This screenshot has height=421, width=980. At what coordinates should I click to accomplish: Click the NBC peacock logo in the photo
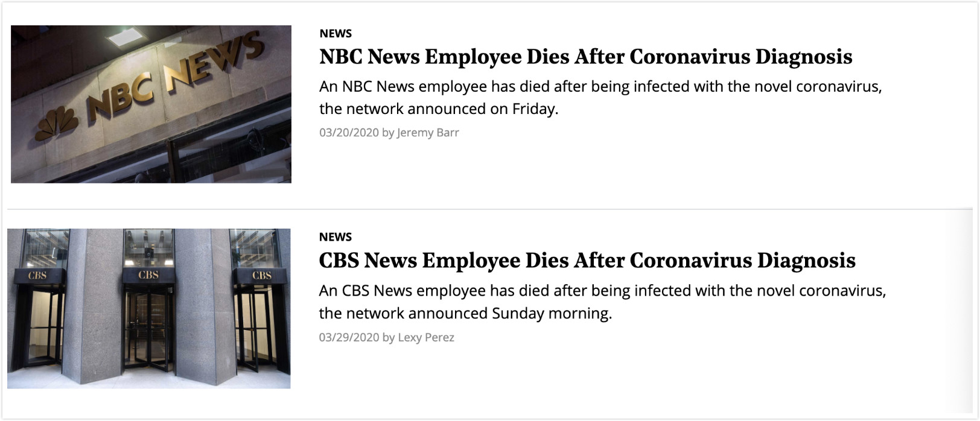pos(57,123)
